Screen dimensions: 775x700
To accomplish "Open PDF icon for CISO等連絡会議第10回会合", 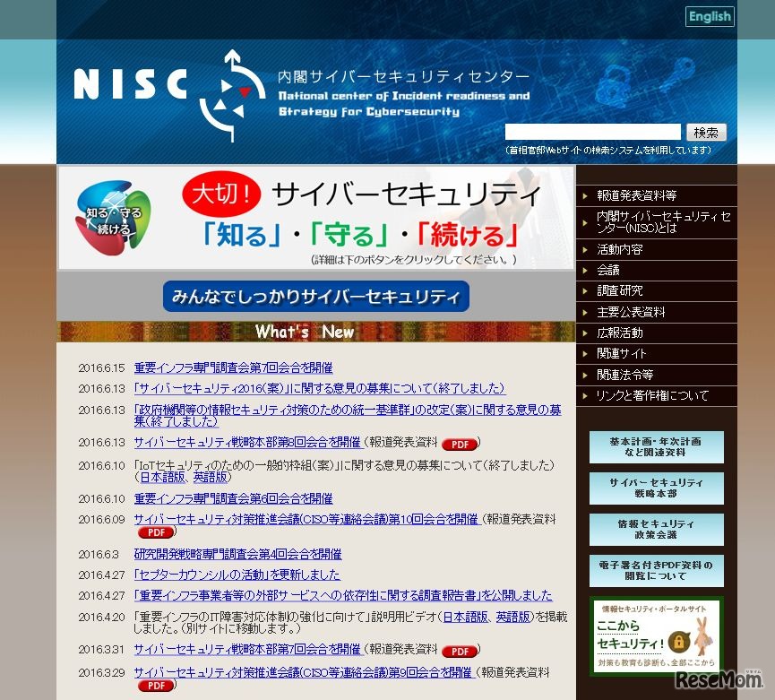I will coord(156,532).
